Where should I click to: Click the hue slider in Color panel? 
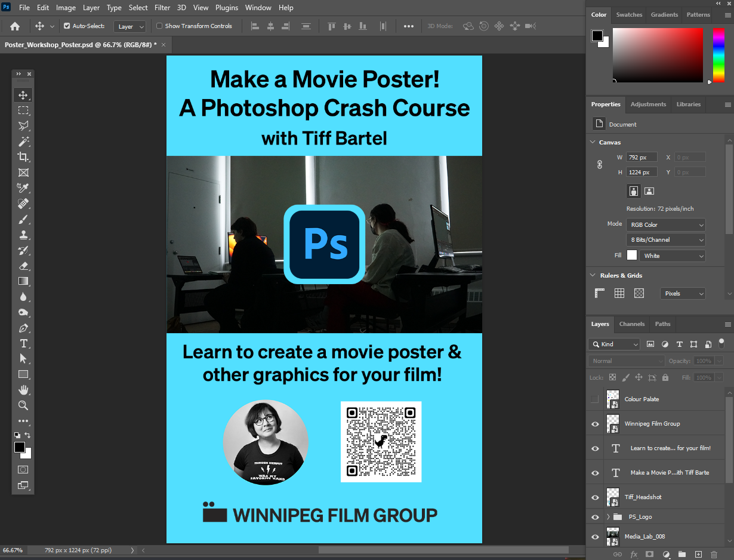click(x=718, y=55)
